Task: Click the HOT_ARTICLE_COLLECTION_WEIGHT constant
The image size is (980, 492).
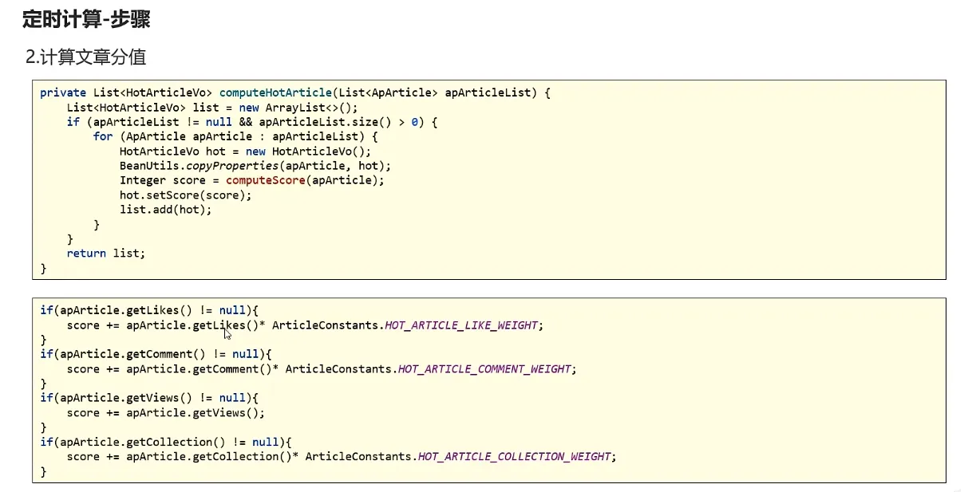Action: point(515,457)
